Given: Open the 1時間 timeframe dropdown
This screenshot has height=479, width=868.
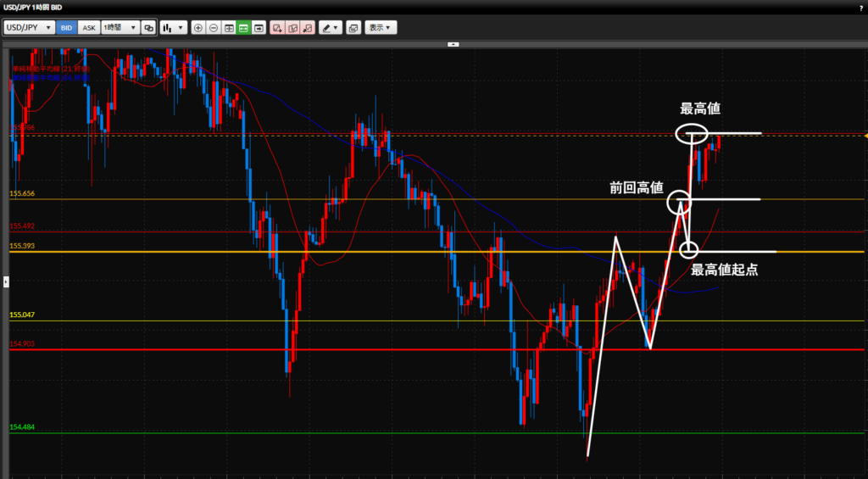Looking at the screenshot, I should pos(119,27).
